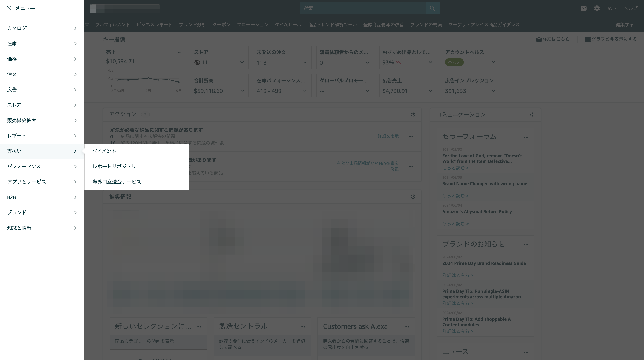Expand the カタログ menu item
644x360 pixels.
pos(42,28)
